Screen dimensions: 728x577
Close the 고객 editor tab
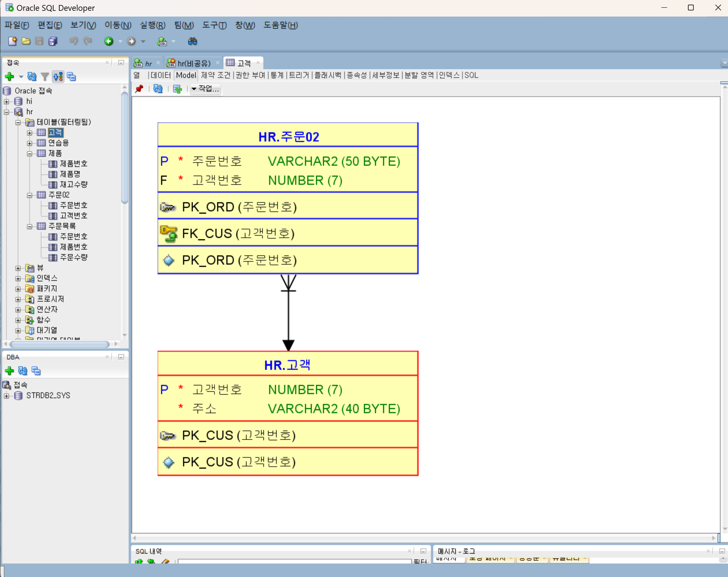[x=258, y=63]
